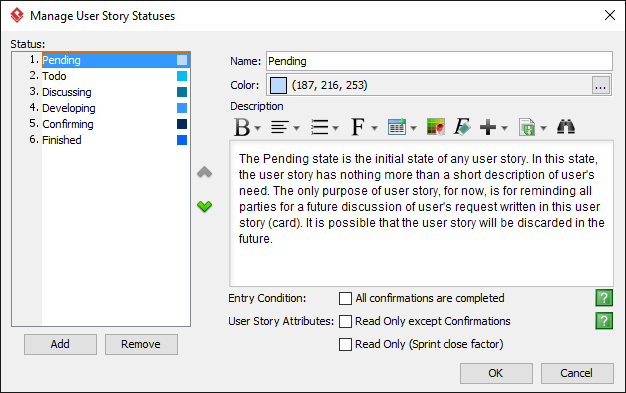Viewport: 626px width, 393px height.
Task: Click the Discussing row teal swatch
Action: [182, 92]
